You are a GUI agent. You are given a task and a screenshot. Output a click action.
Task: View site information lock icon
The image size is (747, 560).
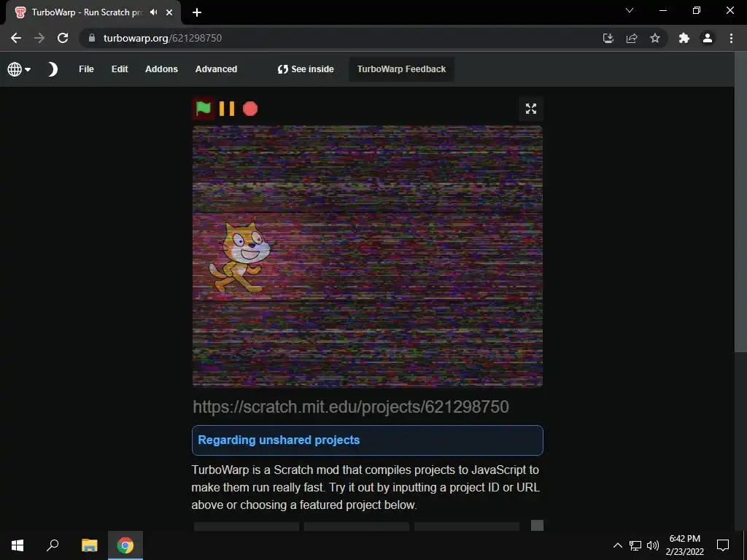click(x=92, y=38)
